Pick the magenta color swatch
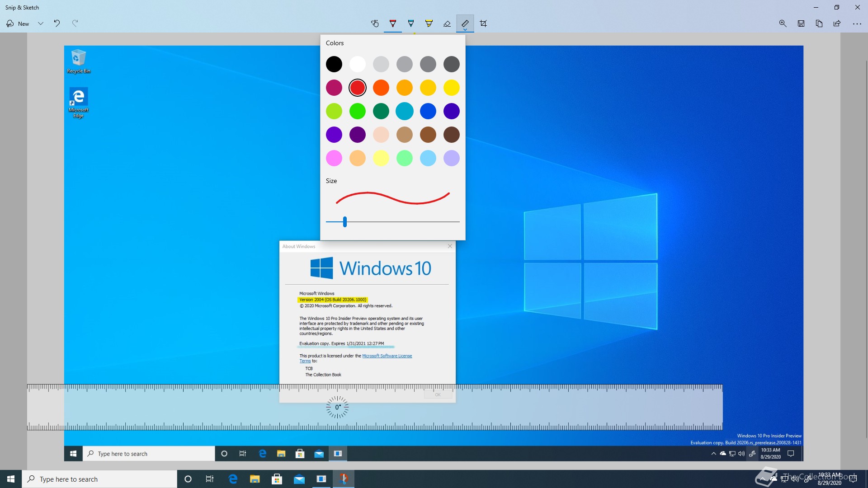The height and width of the screenshot is (488, 868). 334,88
